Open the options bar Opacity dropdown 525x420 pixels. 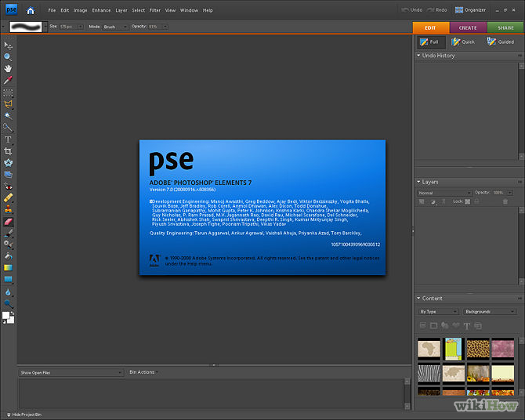pos(165,27)
